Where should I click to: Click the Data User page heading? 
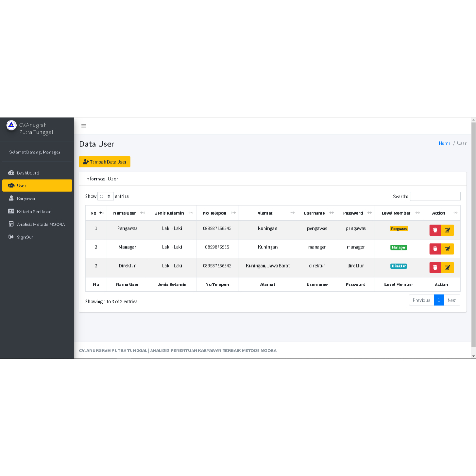pyautogui.click(x=97, y=144)
